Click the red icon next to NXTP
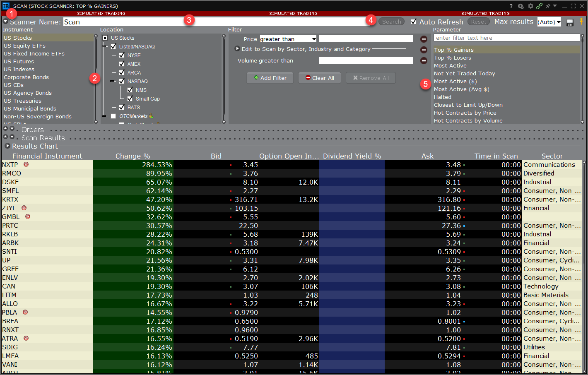 click(26, 164)
